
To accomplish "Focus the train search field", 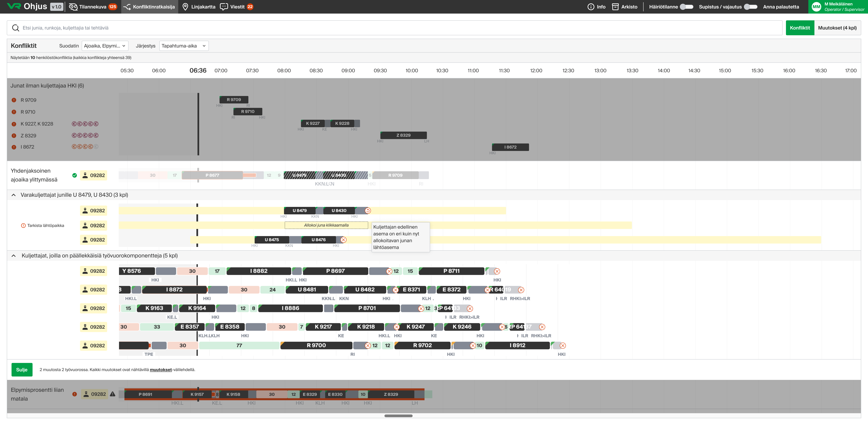I will point(394,28).
